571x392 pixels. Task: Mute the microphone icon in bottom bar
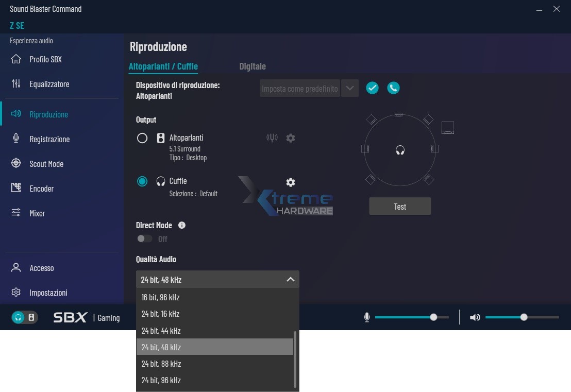367,317
